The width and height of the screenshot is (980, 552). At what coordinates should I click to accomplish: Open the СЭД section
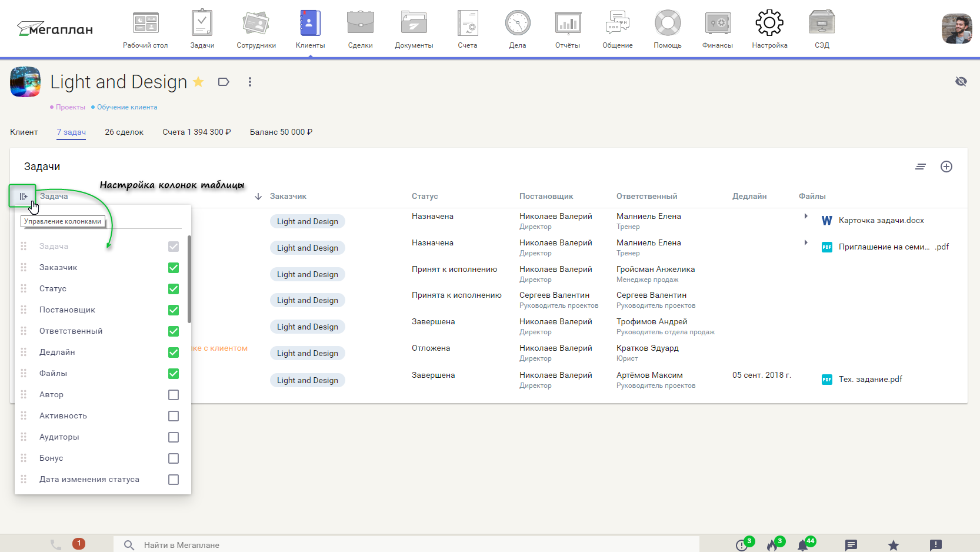pyautogui.click(x=822, y=29)
